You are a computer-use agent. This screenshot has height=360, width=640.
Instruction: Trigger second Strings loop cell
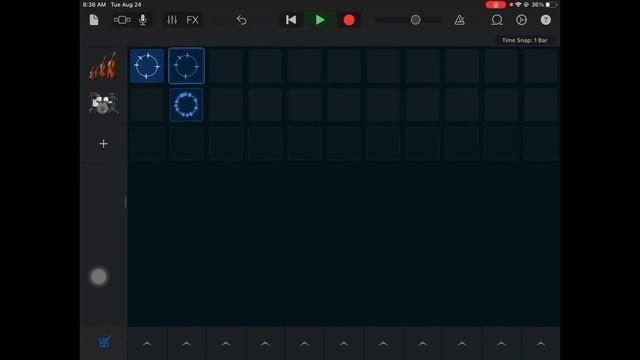click(x=187, y=66)
